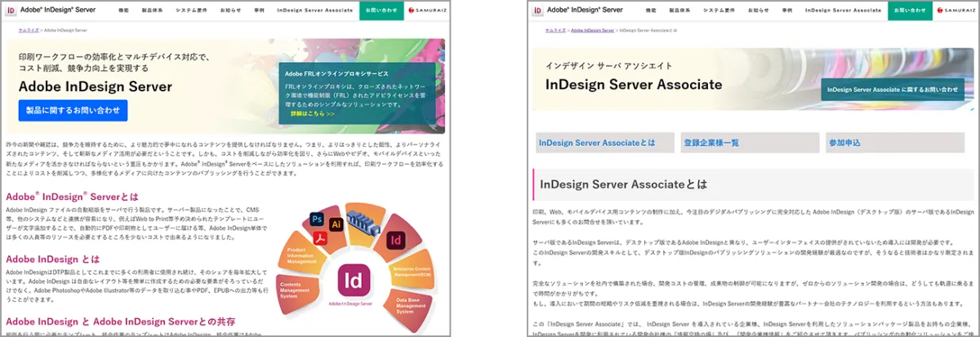
Task: Click the ID logo in the left page header
Action: [11, 11]
